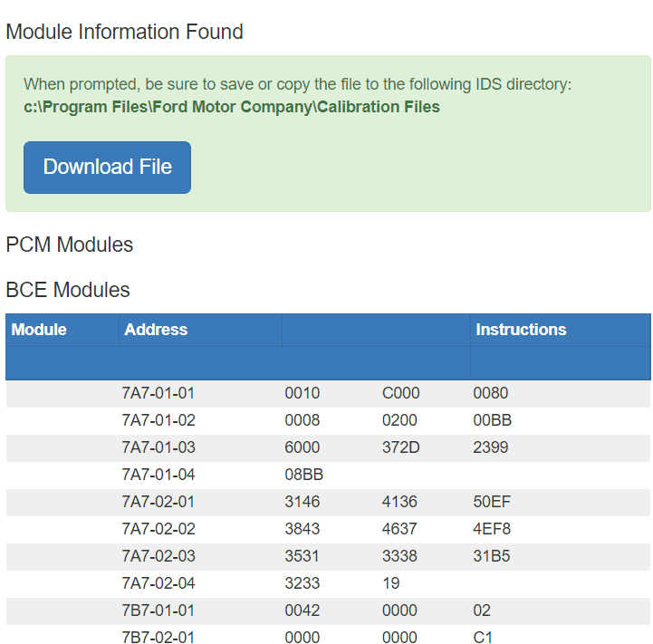Viewport: 653px width, 644px height.
Task: Click the Download File button
Action: (x=107, y=168)
